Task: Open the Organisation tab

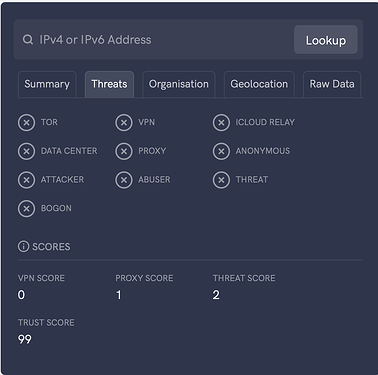Action: pos(179,84)
